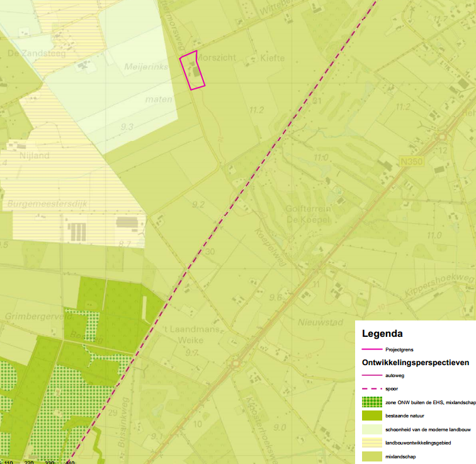The width and height of the screenshot is (476, 464).
Task: Click the Kiefte place label
Action: click(x=273, y=58)
